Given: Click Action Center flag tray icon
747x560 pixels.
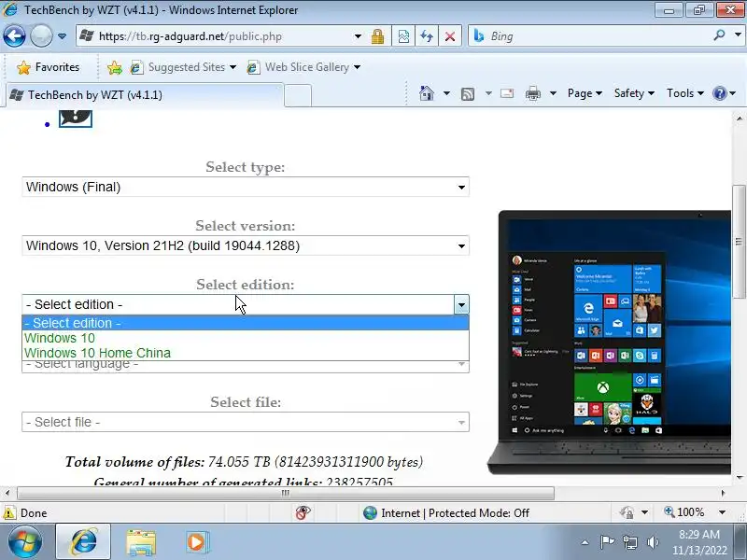Looking at the screenshot, I should pyautogui.click(x=607, y=542).
